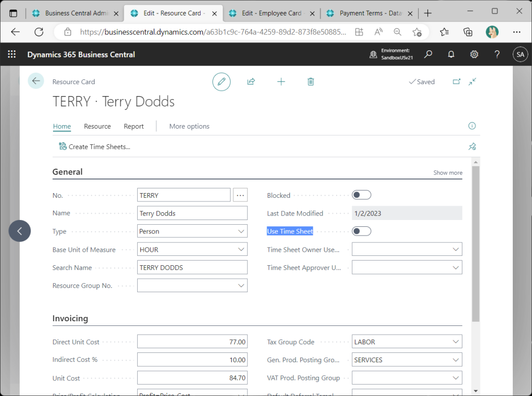
Task: Switch to the Business Central Admin browser tab
Action: coord(75,13)
